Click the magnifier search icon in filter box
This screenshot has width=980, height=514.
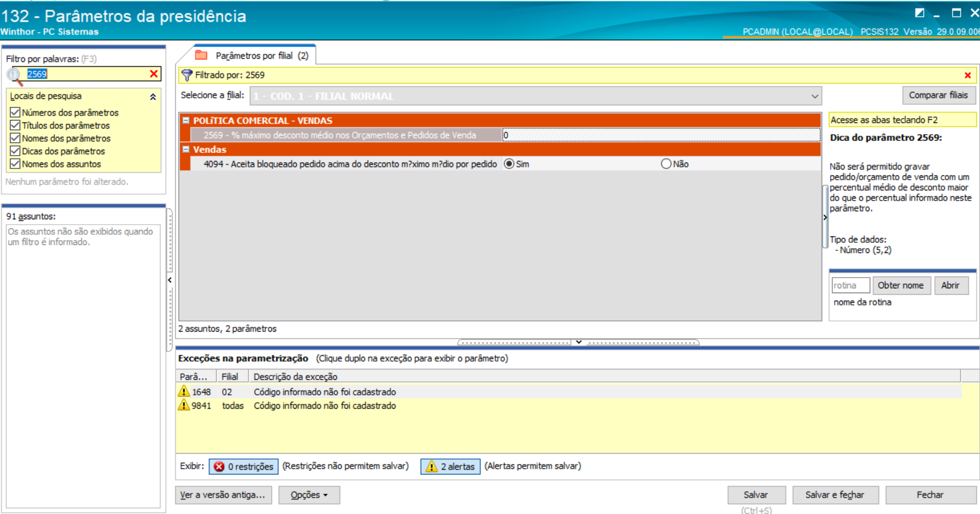(x=15, y=76)
